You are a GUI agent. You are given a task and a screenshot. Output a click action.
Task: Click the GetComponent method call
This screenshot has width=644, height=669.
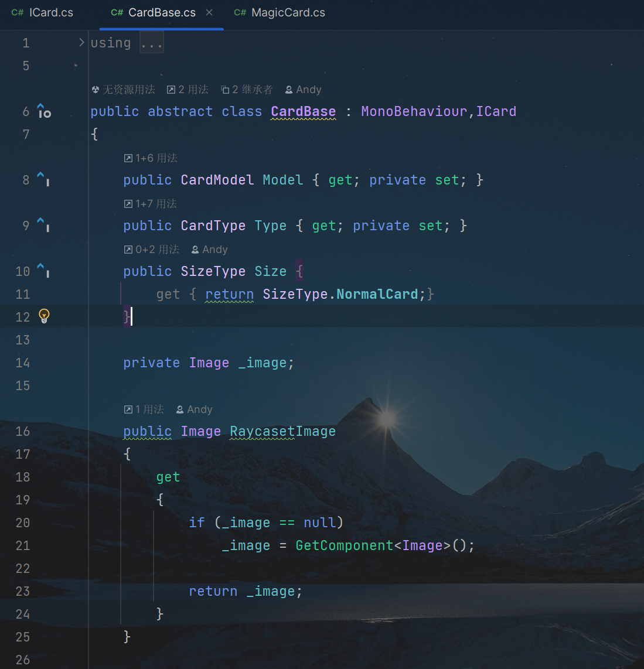[344, 545]
